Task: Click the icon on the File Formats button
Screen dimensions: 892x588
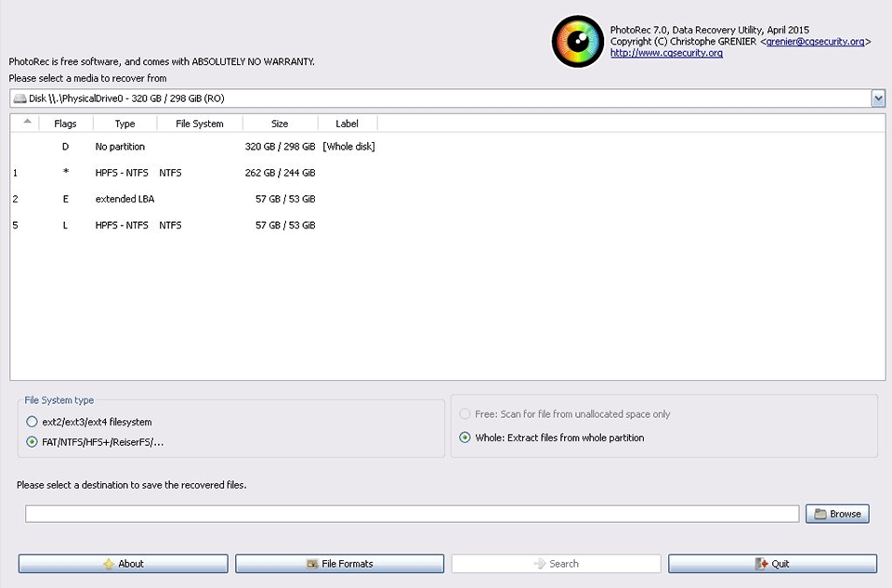Action: [x=312, y=563]
